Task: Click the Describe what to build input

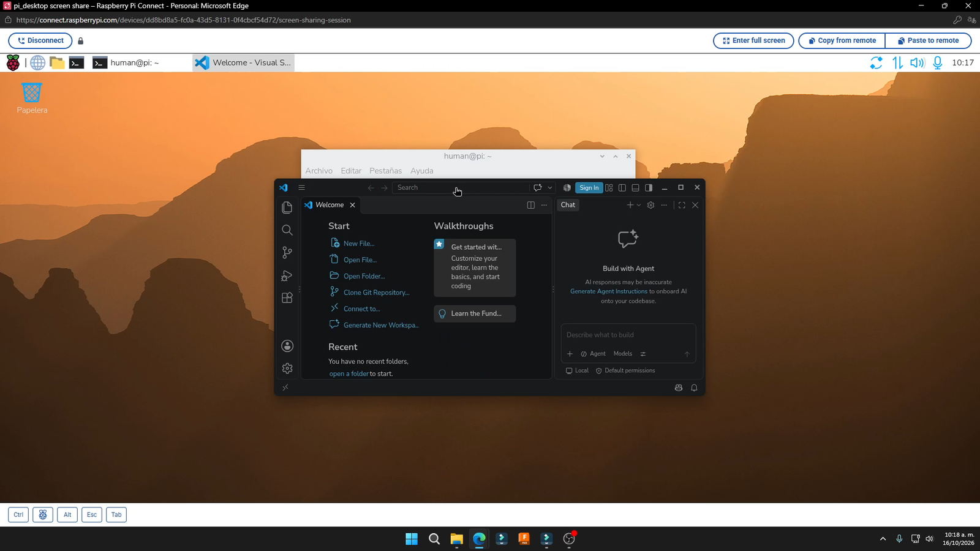Action: tap(628, 335)
